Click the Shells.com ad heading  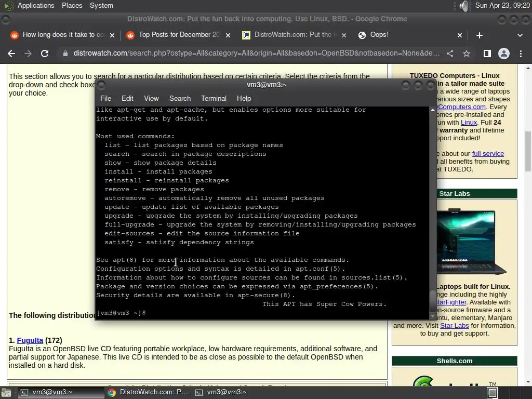tap(454, 361)
